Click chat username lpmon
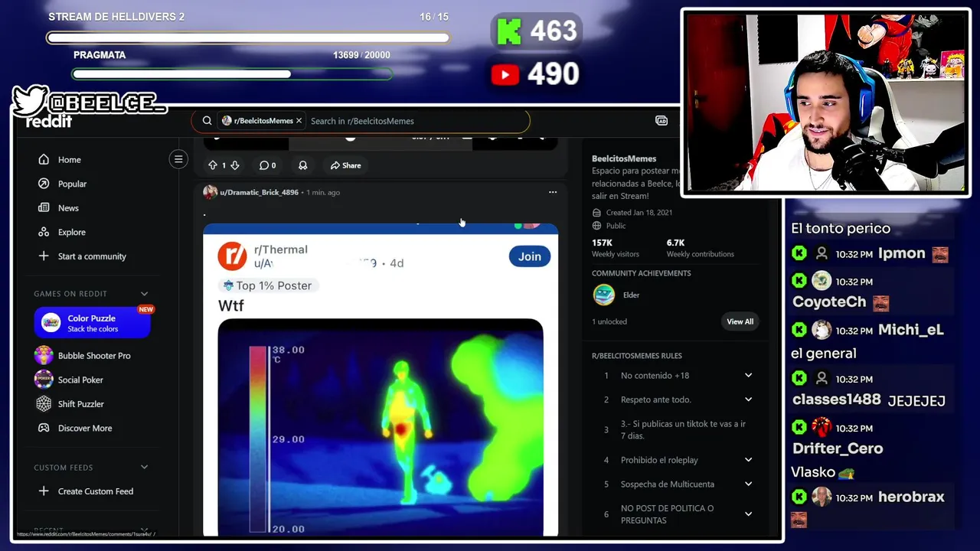Viewport: 980px width, 551px height. tap(902, 253)
